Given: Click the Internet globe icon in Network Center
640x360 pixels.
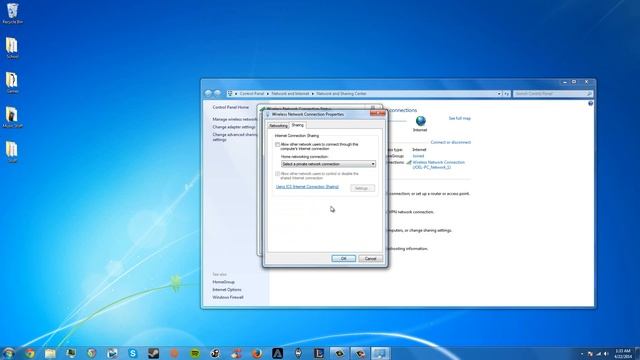Looking at the screenshot, I should [x=420, y=121].
